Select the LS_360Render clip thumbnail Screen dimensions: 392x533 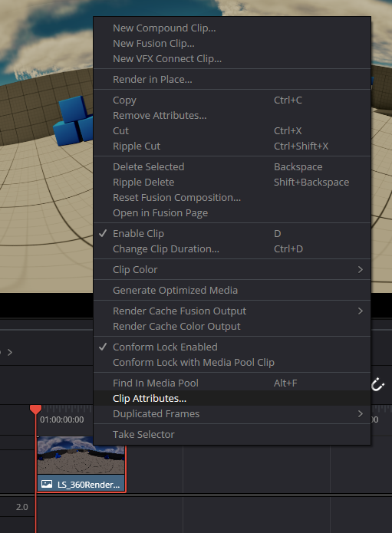(81, 456)
